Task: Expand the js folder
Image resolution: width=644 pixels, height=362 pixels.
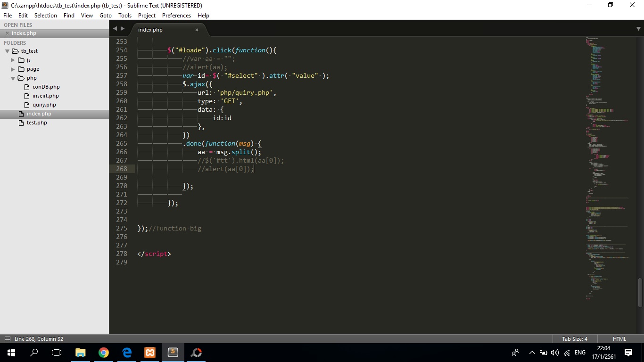Action: (13, 60)
